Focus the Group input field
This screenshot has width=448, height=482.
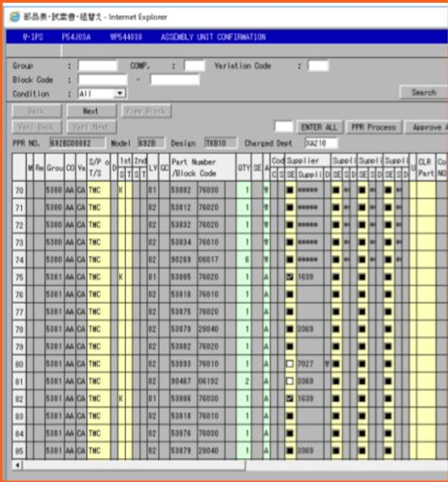[x=98, y=66]
